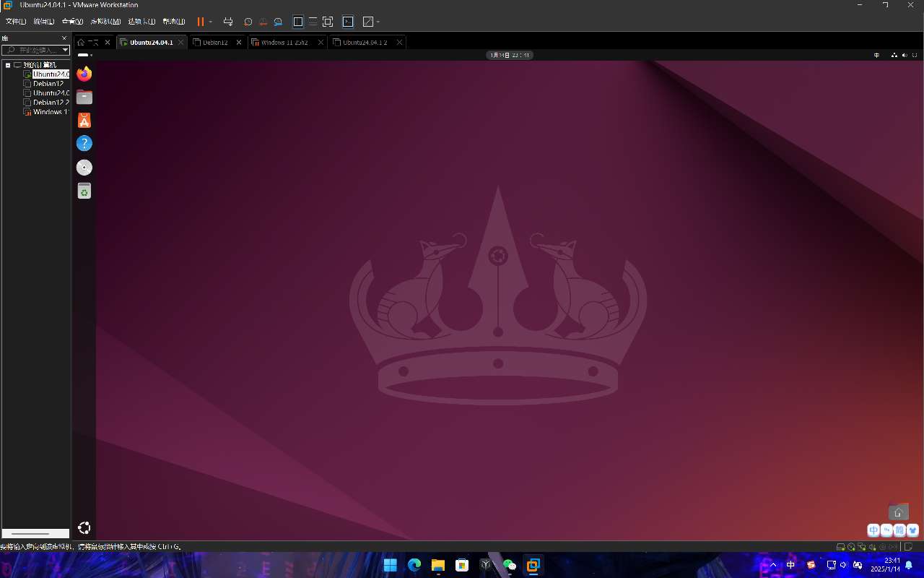Click Show Apps Ubuntu logo in dock
This screenshot has width=924, height=578.
click(84, 527)
